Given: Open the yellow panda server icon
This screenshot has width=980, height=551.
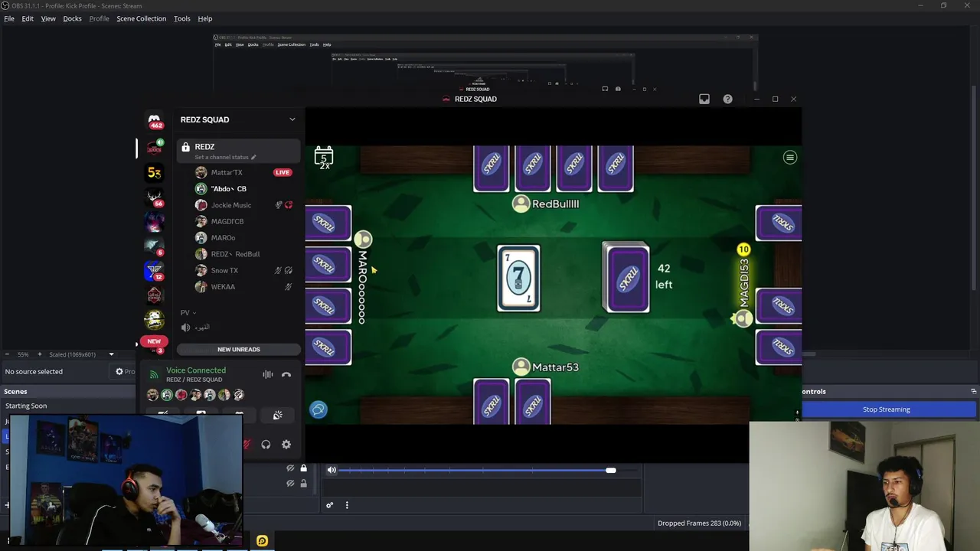Looking at the screenshot, I should (155, 320).
